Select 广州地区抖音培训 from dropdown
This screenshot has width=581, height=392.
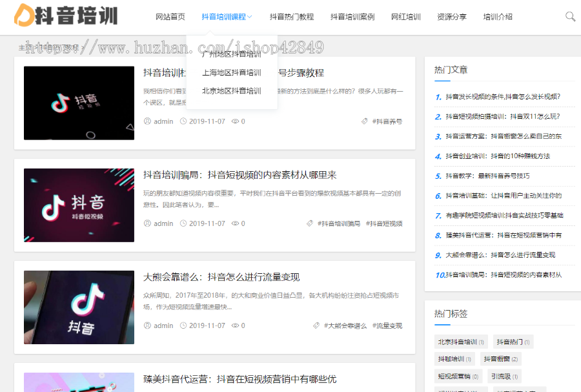(x=232, y=54)
